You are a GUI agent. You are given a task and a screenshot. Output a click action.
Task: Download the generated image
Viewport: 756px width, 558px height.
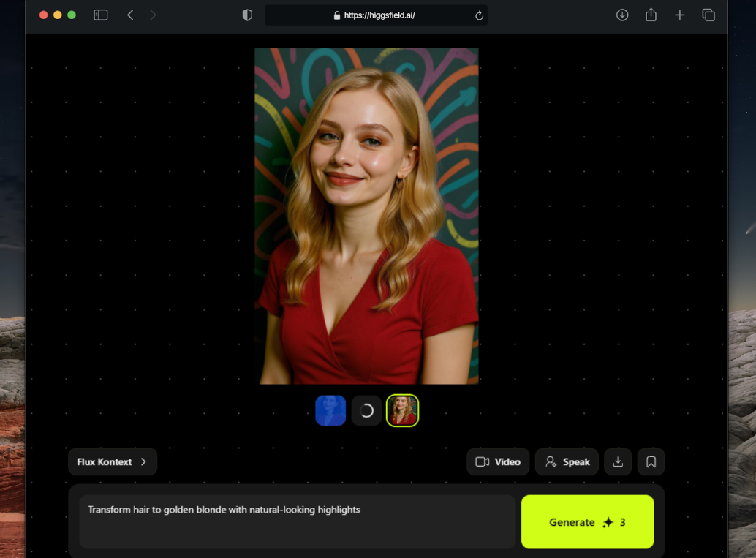click(618, 461)
